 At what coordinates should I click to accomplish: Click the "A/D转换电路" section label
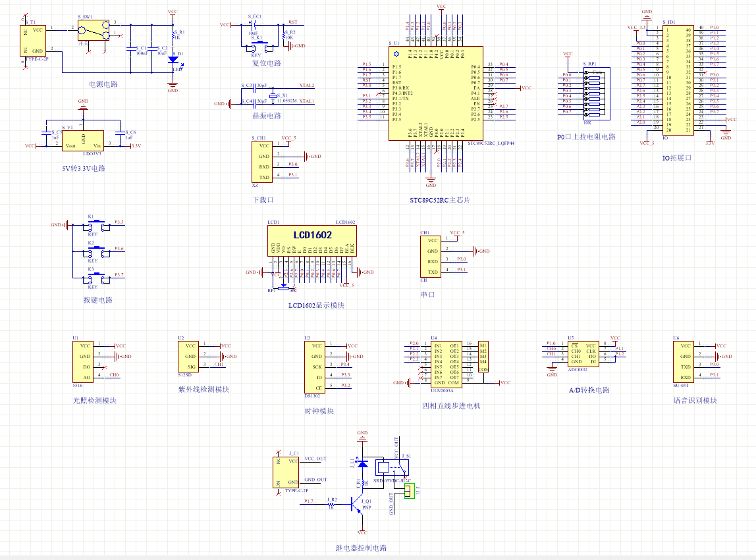coord(589,390)
